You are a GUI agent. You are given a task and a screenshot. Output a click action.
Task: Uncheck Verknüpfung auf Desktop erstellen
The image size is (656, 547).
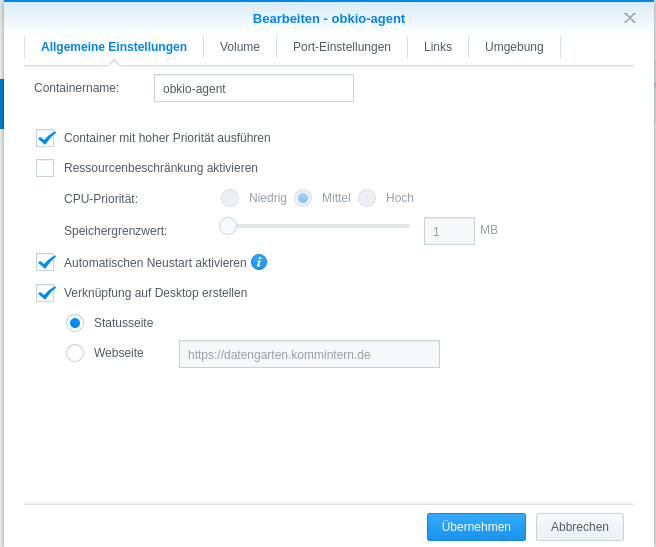click(45, 293)
